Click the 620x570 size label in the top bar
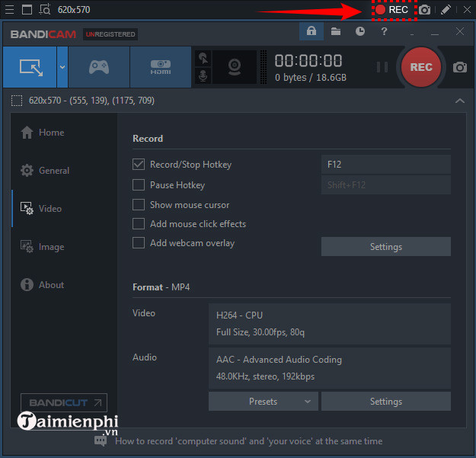476x458 pixels. [74, 10]
